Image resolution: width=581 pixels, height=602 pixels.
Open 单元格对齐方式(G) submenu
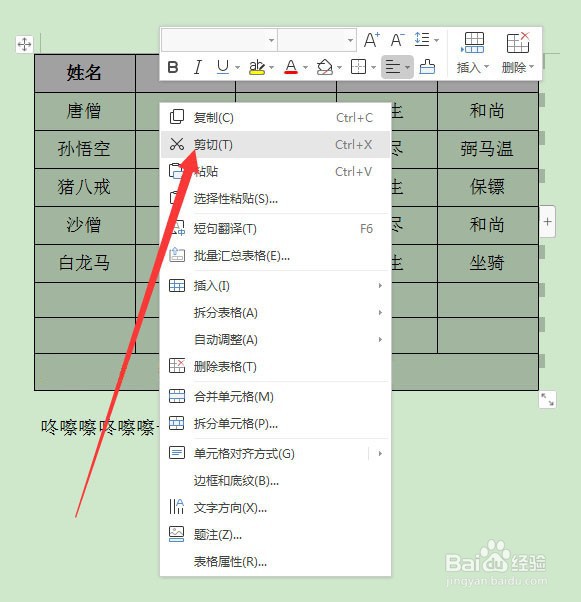[275, 453]
